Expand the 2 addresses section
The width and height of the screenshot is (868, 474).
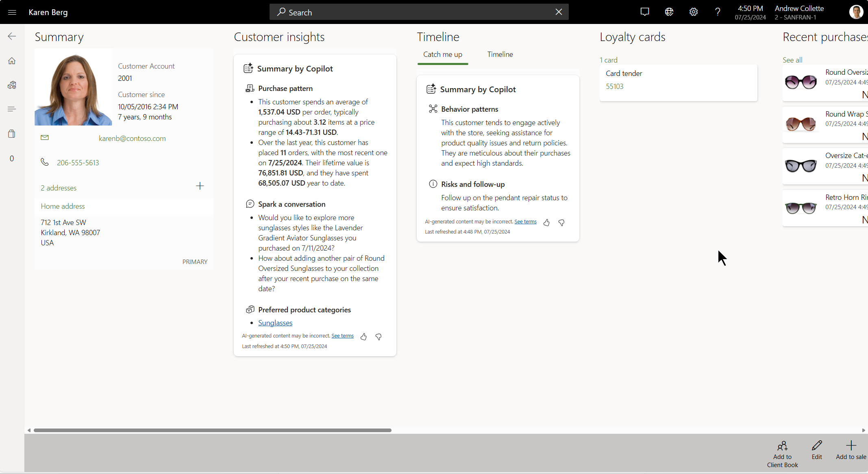[58, 187]
